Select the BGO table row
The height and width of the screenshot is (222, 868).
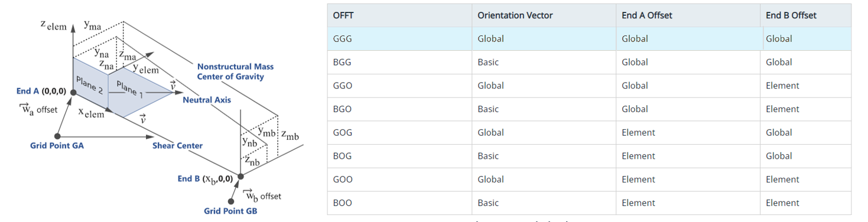click(589, 109)
